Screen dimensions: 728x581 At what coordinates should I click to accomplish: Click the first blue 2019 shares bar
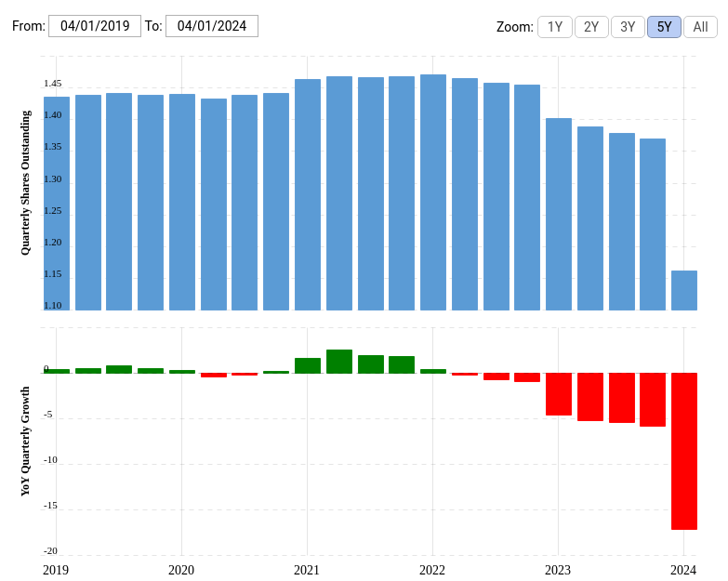point(57,204)
